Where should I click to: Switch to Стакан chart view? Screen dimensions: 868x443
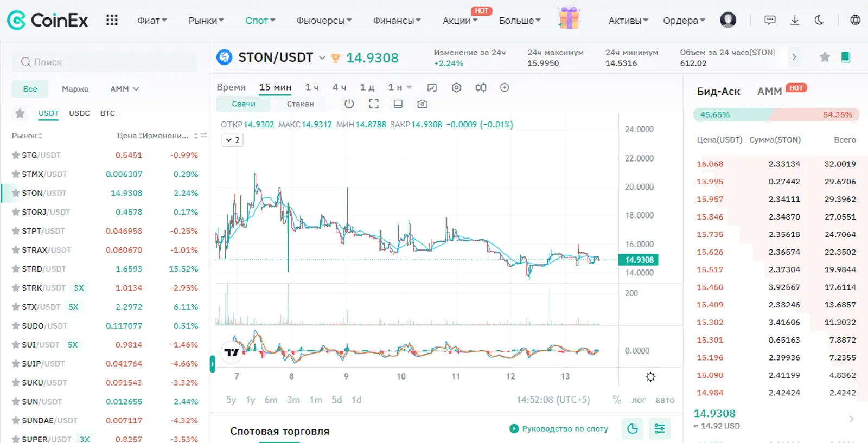pos(300,104)
